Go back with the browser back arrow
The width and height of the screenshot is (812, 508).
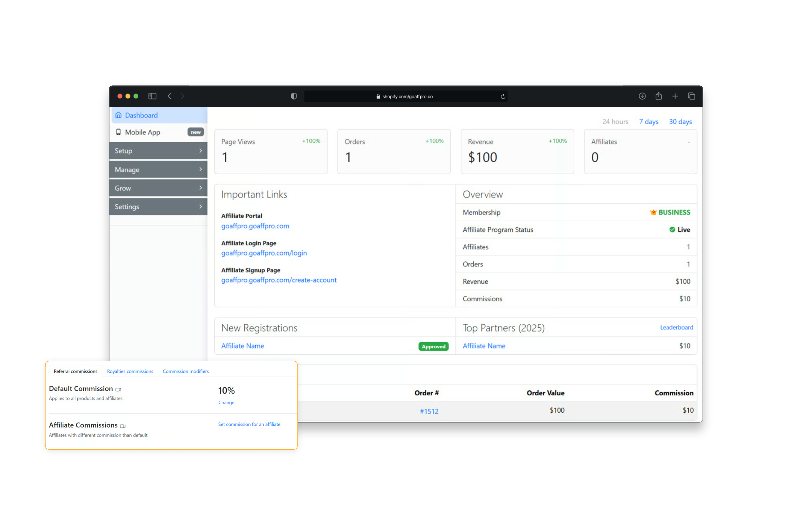169,96
